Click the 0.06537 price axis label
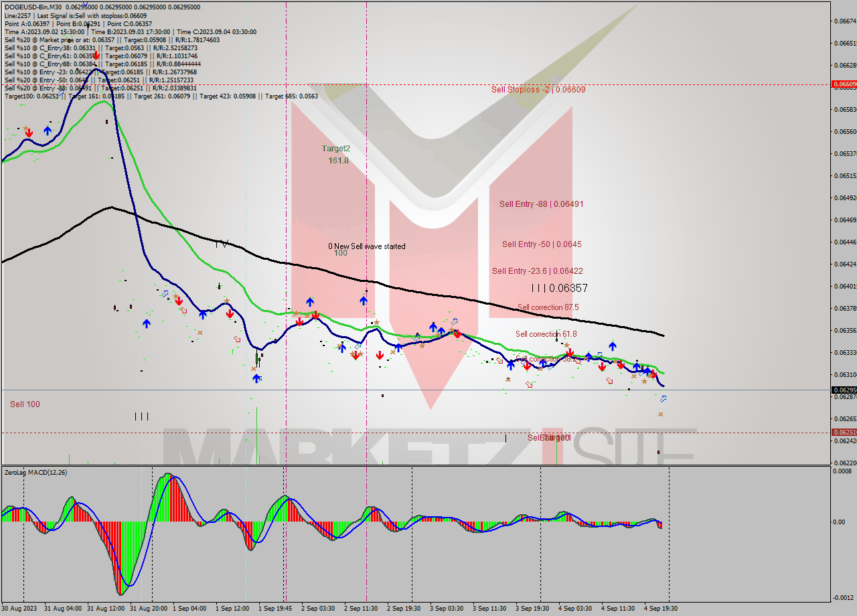Screen dimensions: 857x616 845,154
